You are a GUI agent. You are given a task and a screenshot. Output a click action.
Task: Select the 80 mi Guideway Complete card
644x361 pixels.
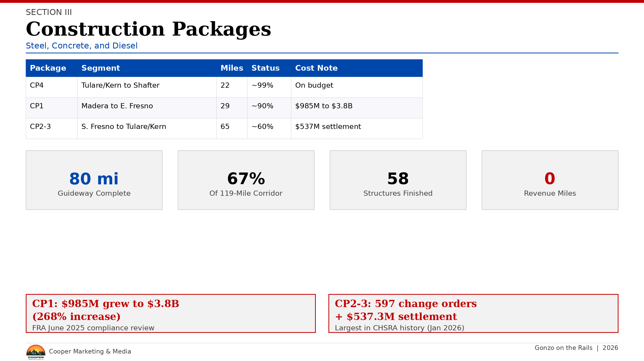tap(94, 180)
